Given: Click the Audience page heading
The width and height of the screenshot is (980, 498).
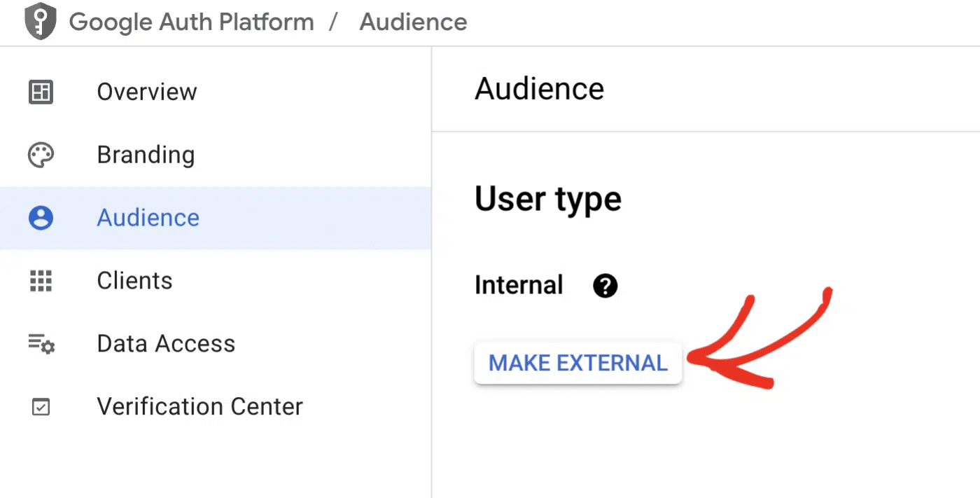Looking at the screenshot, I should click(539, 89).
